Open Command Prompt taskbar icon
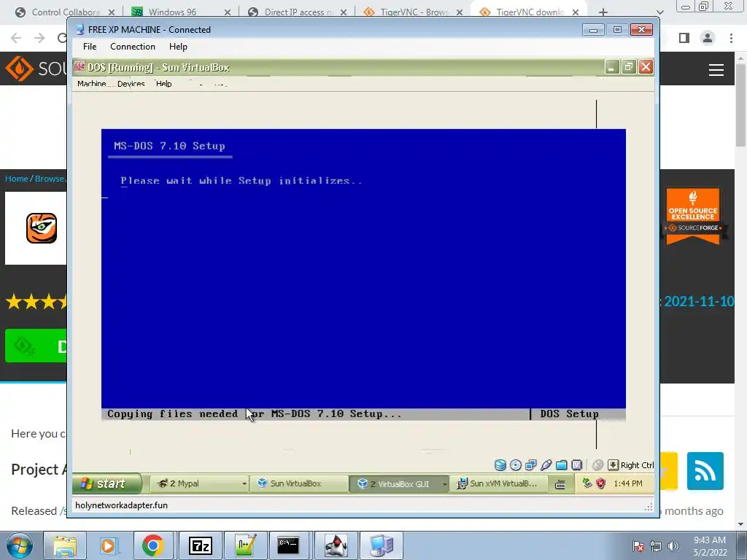The height and width of the screenshot is (560, 747). pos(289,545)
